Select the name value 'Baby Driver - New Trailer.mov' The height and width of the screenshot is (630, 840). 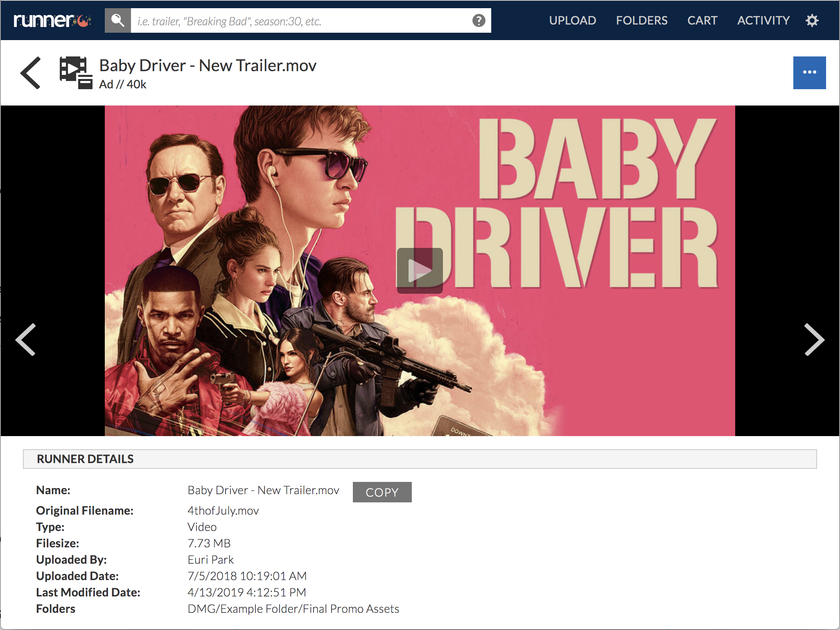click(263, 490)
